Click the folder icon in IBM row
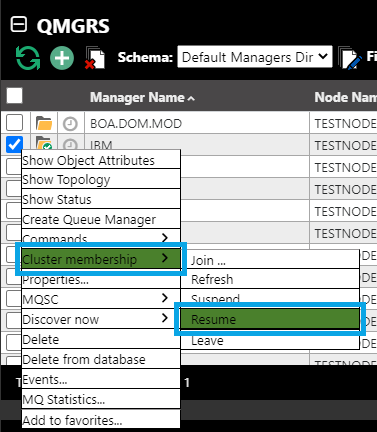The width and height of the screenshot is (377, 432). coord(44,143)
